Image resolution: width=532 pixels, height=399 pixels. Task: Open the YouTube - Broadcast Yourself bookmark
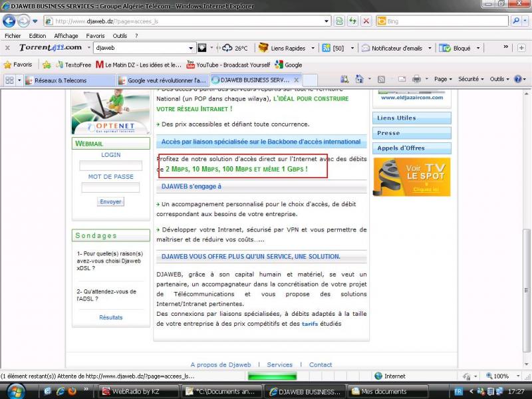228,65
